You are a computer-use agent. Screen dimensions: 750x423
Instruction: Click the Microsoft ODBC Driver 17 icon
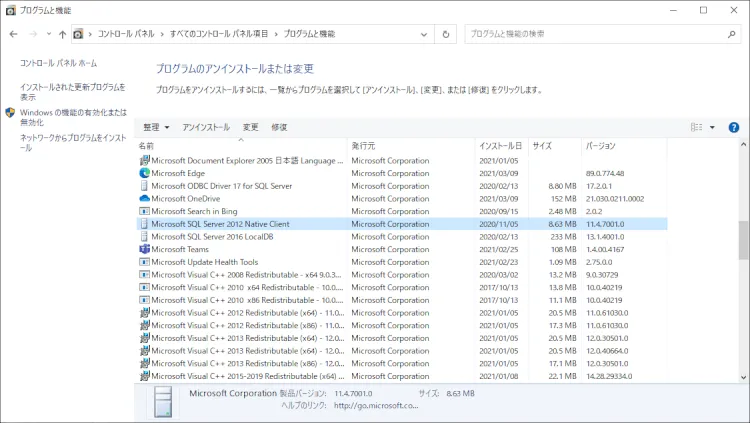(144, 186)
